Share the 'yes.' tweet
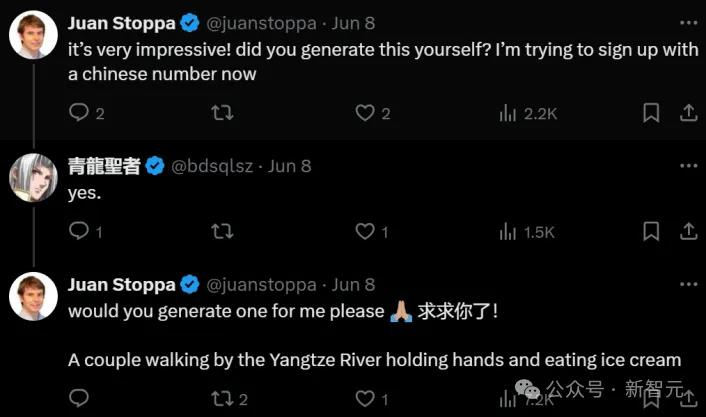Image resolution: width=706 pixels, height=417 pixels. tap(689, 232)
